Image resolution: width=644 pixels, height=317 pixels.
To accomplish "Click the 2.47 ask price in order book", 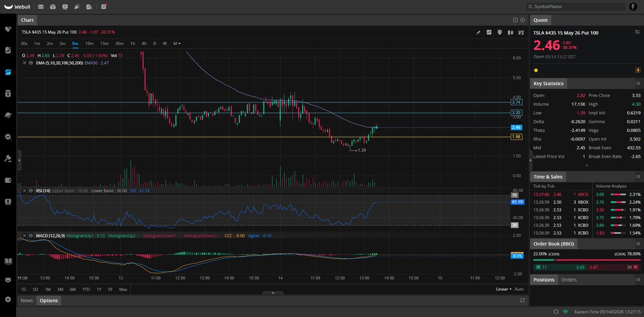I will coord(594,267).
